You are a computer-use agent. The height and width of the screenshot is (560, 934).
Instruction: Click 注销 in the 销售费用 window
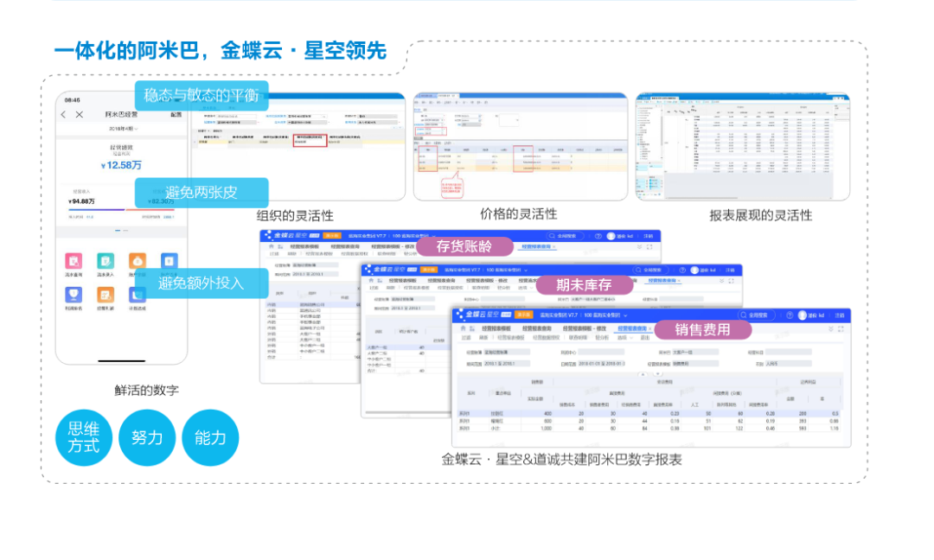pos(839,315)
